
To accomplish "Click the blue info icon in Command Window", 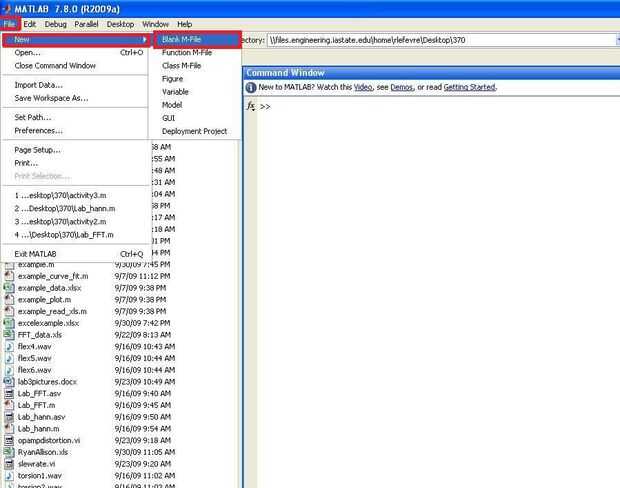I will 251,87.
